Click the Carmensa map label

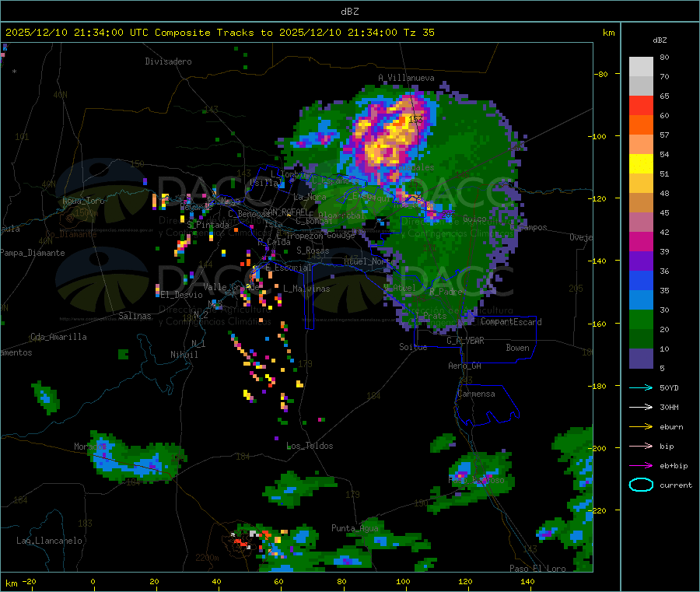pyautogui.click(x=476, y=394)
